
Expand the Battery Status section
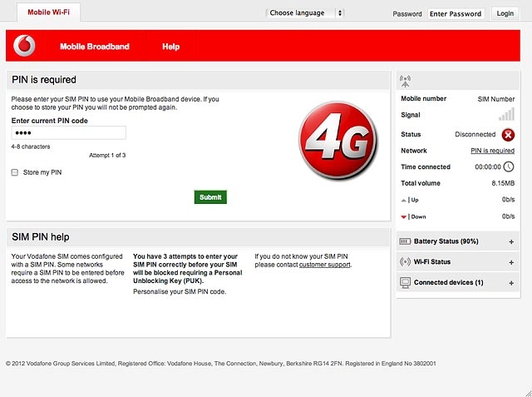pos(511,242)
